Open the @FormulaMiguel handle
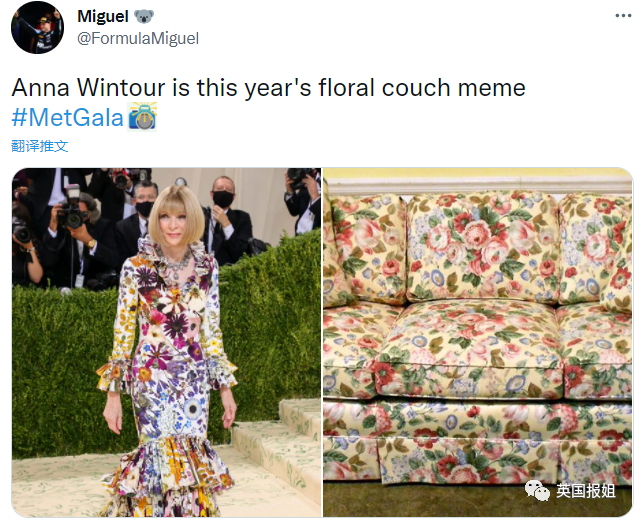 point(138,39)
